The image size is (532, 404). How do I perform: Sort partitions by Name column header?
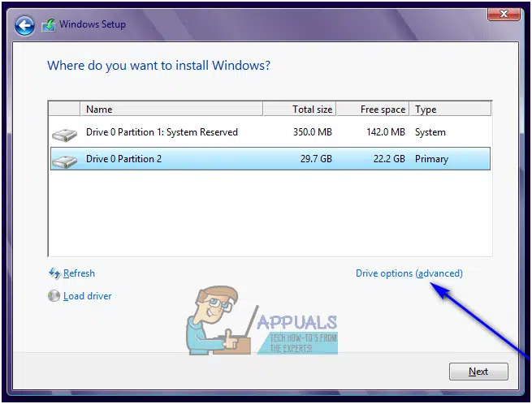click(171, 110)
